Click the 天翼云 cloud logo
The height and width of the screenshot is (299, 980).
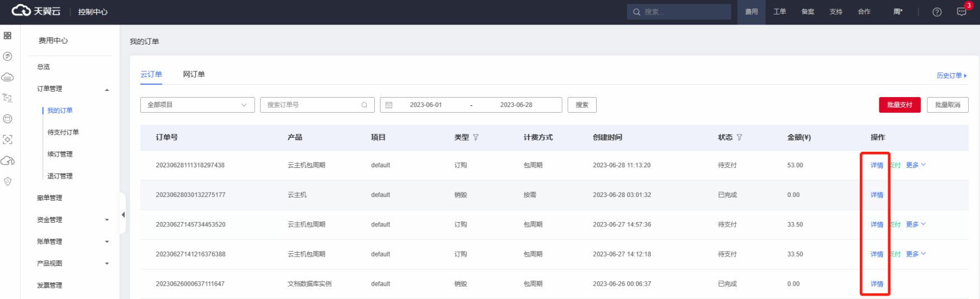tap(36, 11)
